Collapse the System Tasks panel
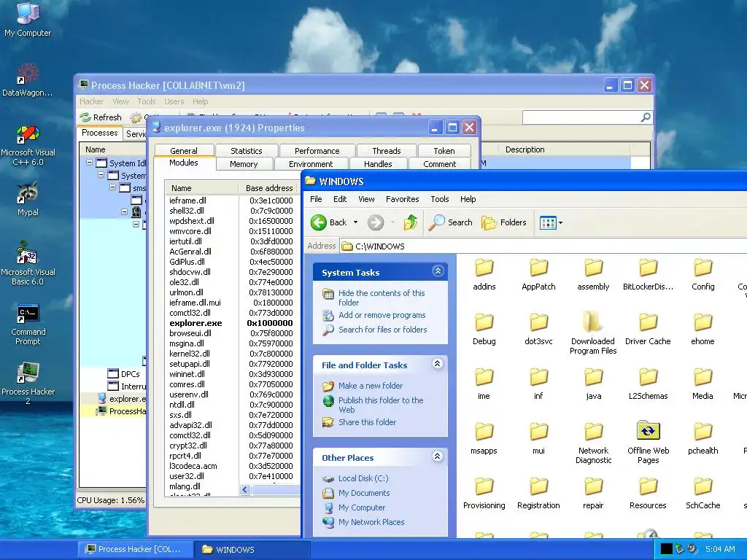The image size is (747, 560). pyautogui.click(x=438, y=271)
